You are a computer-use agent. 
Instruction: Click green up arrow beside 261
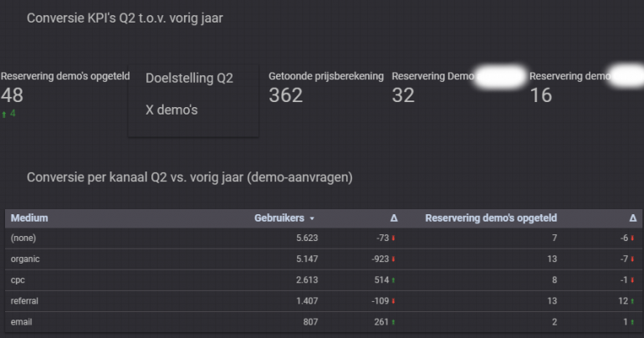(393, 321)
